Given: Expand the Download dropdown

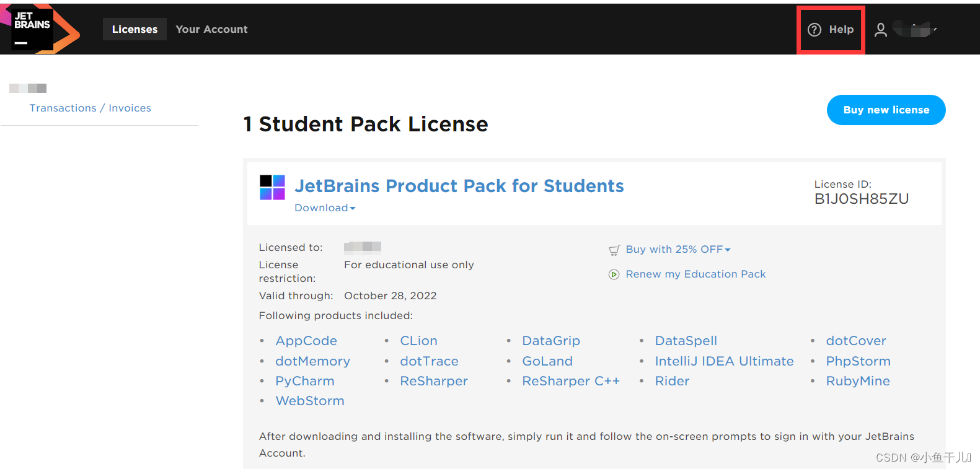Looking at the screenshot, I should [325, 208].
